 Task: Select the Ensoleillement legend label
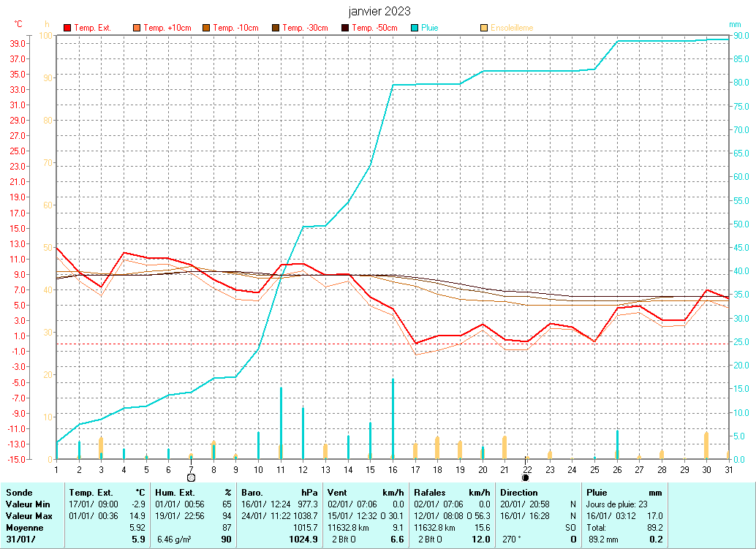[512, 28]
